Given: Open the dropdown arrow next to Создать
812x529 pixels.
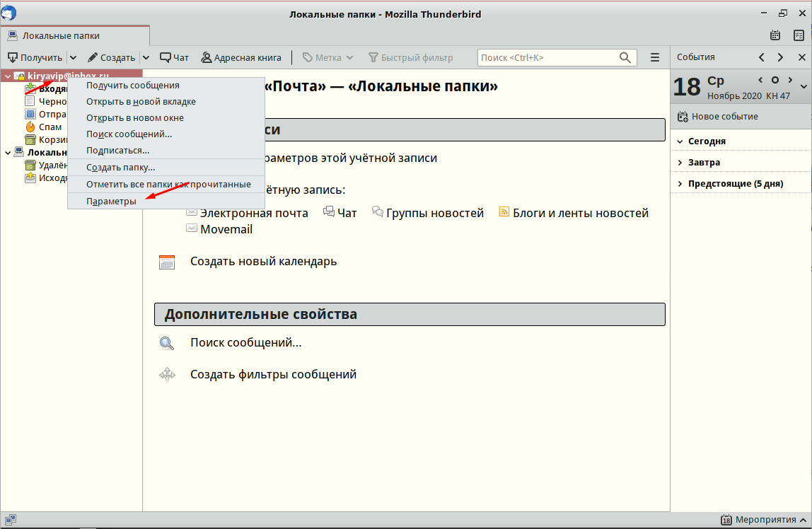Looking at the screenshot, I should click(146, 57).
